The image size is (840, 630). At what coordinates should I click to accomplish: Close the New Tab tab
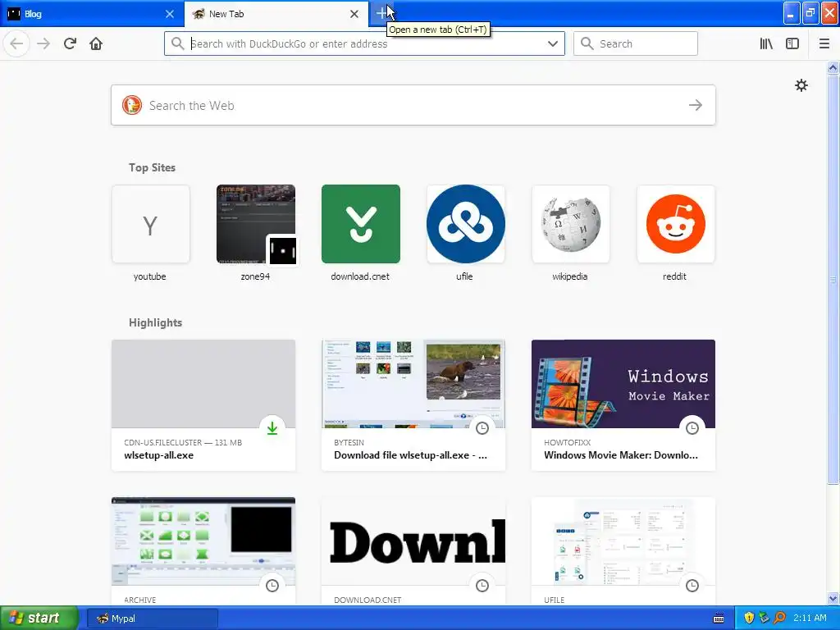point(354,14)
